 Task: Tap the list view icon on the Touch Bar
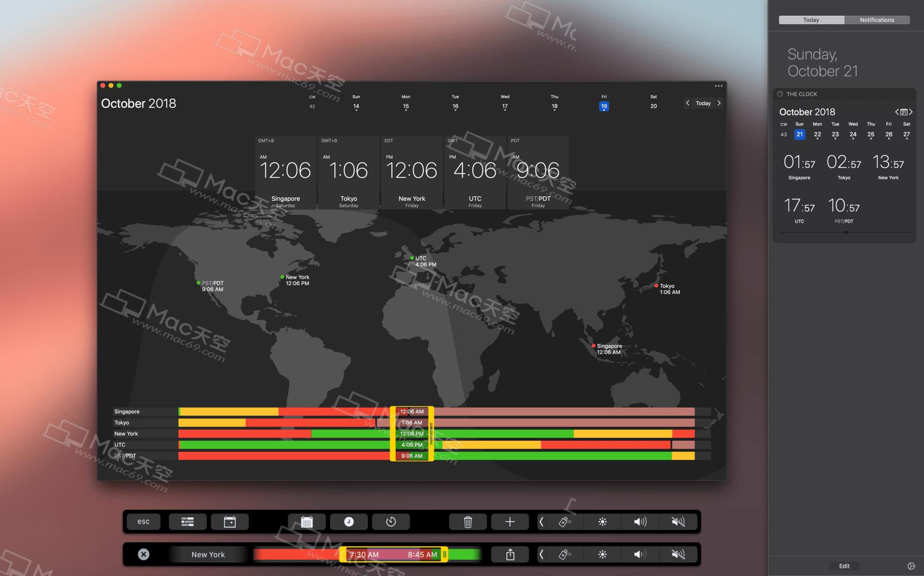coord(188,522)
